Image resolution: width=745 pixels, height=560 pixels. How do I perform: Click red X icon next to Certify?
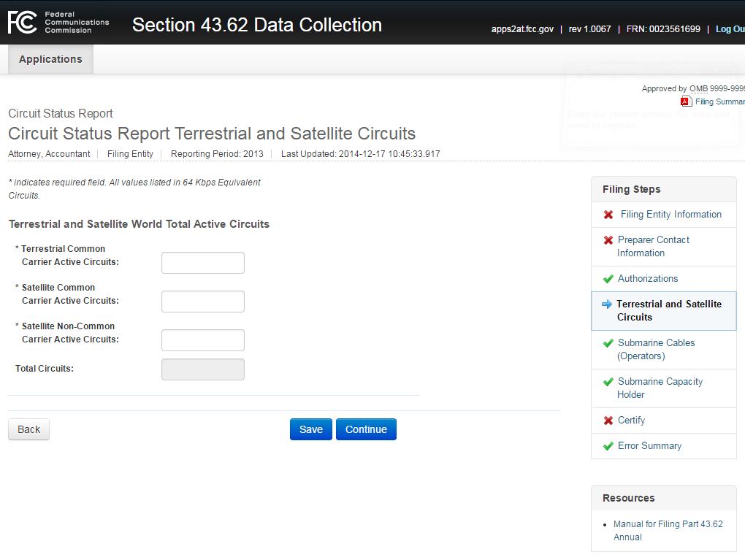tap(608, 421)
